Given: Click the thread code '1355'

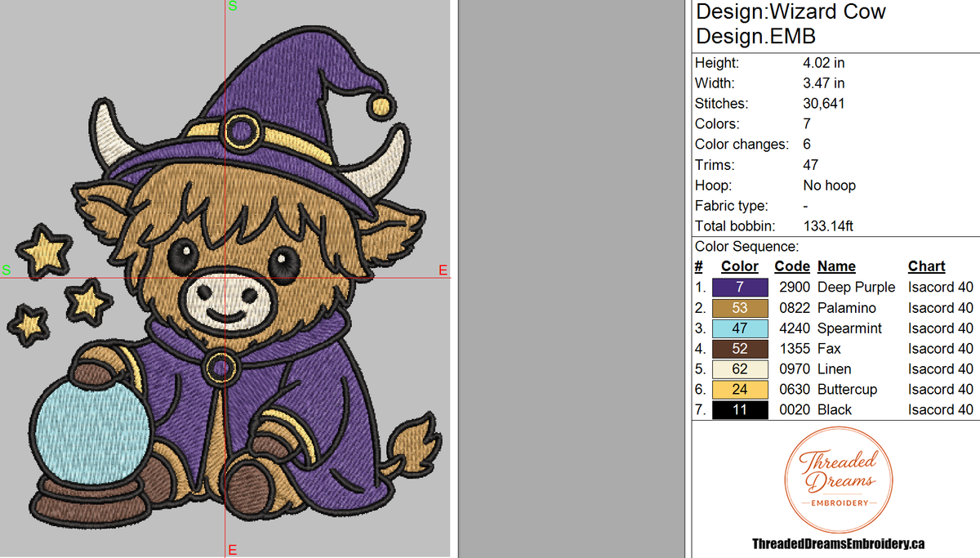Looking at the screenshot, I should pyautogui.click(x=795, y=349).
